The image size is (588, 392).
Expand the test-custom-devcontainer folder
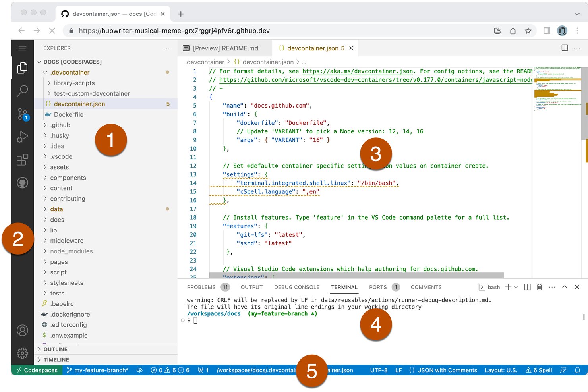coord(106,93)
